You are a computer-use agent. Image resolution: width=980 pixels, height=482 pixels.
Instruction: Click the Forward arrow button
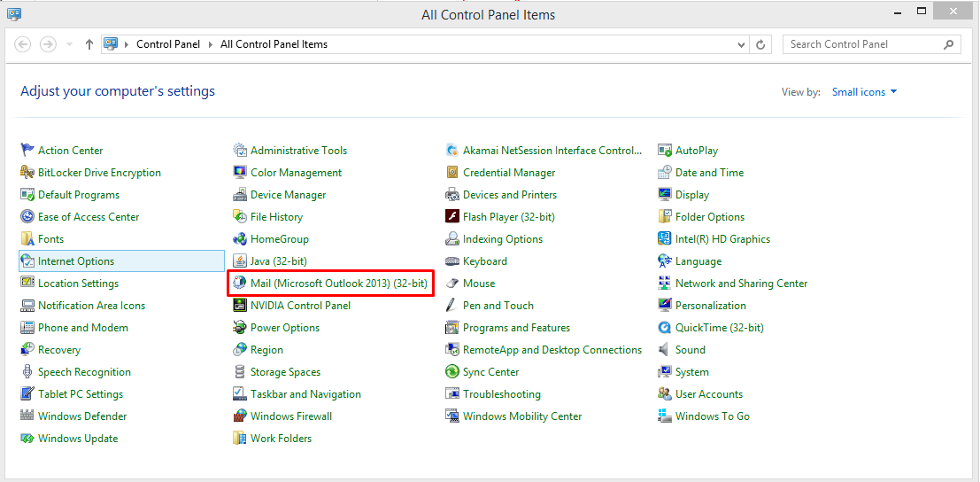(x=48, y=44)
